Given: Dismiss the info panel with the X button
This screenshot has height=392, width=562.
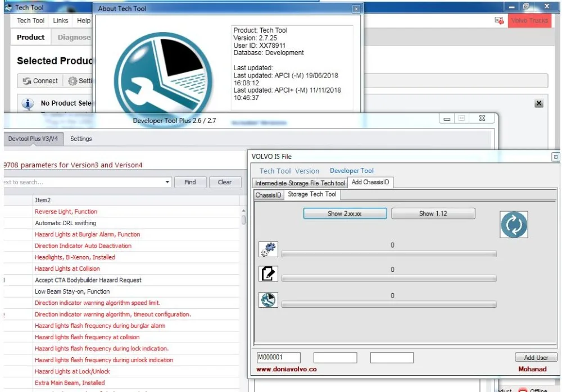Looking at the screenshot, I should 539,103.
